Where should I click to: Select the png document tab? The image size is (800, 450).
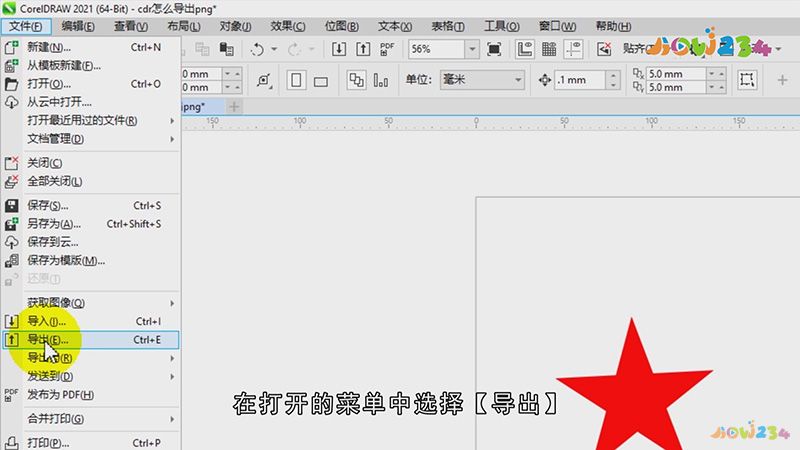[202, 107]
